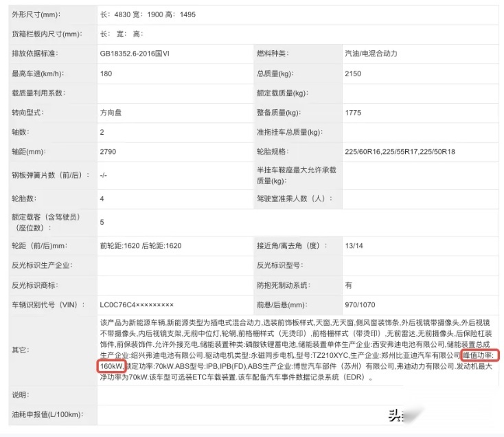Viewport: 504px width, 437px height.
Task: Click the 钢板弹簧片数(前/后) label
Action: (50, 175)
